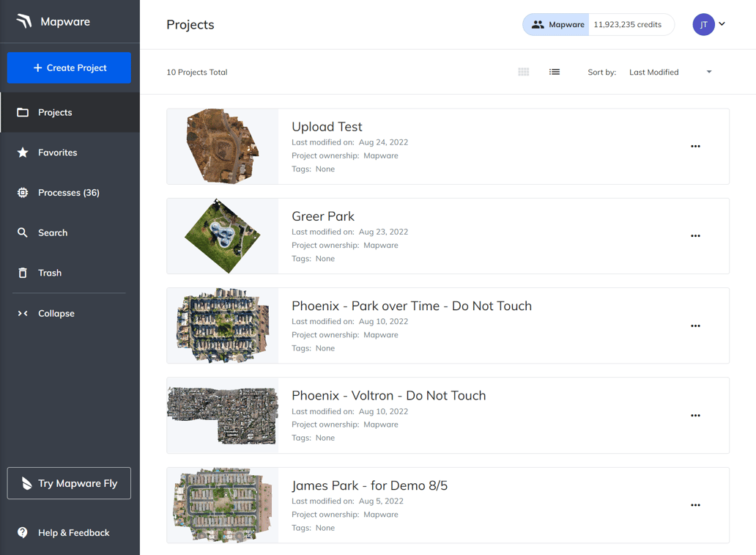Viewport: 756px width, 555px height.
Task: Click the Create Project button
Action: 68,67
